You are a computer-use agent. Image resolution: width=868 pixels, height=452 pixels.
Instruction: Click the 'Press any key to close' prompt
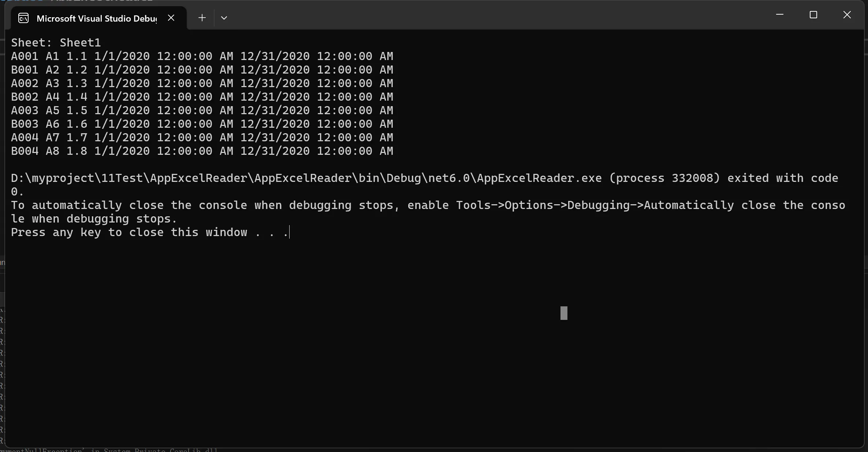tap(149, 232)
